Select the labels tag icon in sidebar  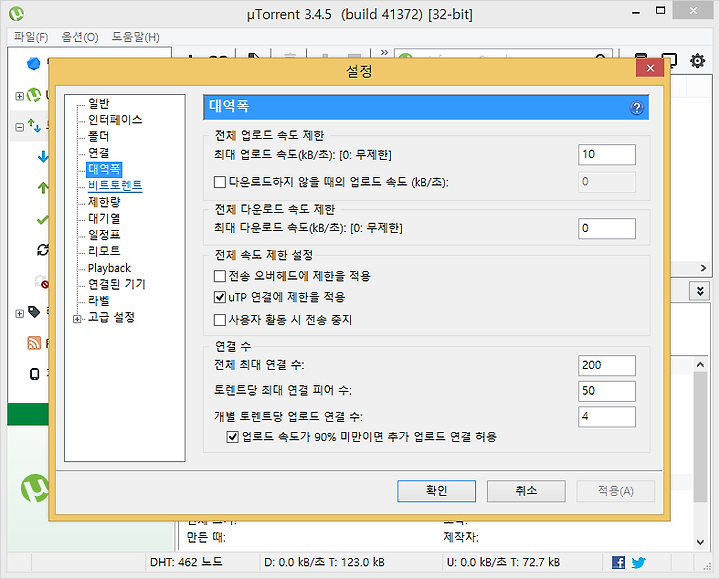point(34,312)
